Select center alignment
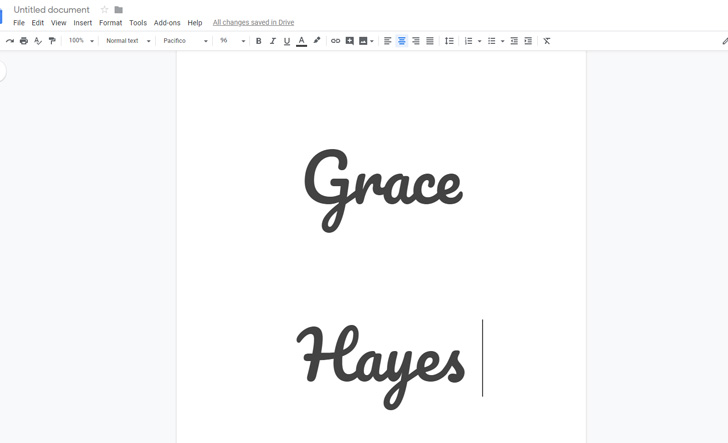The image size is (728, 443). tap(402, 41)
